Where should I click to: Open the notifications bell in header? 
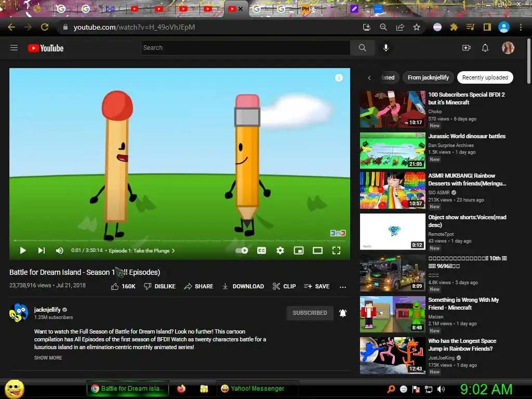pos(485,48)
